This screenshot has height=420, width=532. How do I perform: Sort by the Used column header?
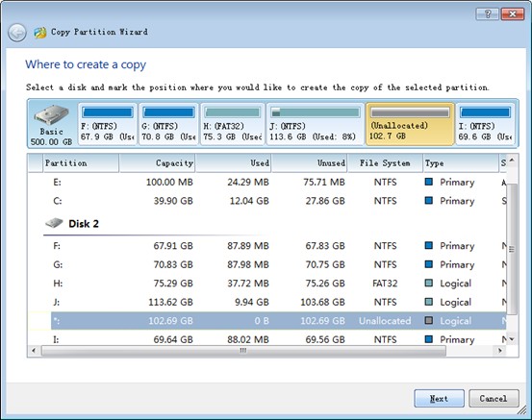coord(234,163)
